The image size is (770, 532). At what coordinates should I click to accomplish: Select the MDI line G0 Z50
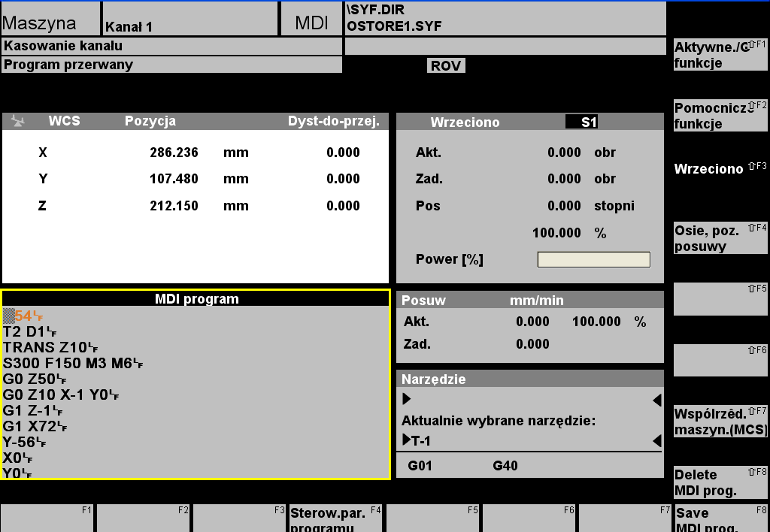[35, 379]
